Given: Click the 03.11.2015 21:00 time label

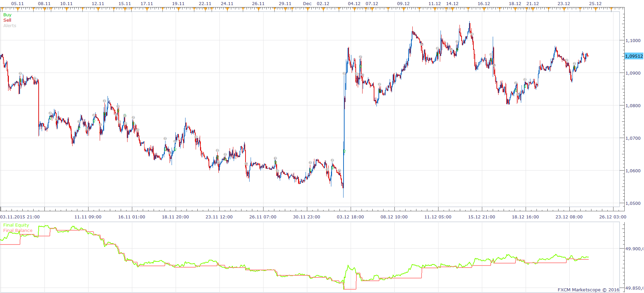Looking at the screenshot, I should pyautogui.click(x=20, y=217).
